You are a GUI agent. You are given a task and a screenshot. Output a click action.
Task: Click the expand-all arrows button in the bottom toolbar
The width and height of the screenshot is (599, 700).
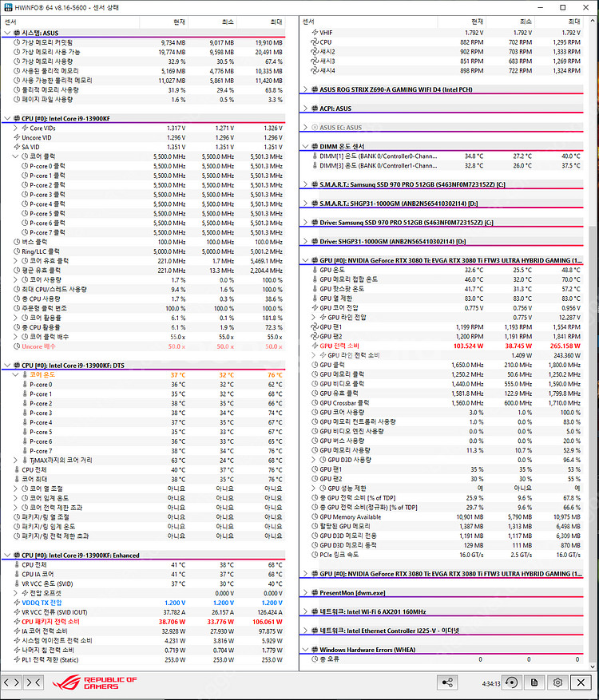[11, 682]
